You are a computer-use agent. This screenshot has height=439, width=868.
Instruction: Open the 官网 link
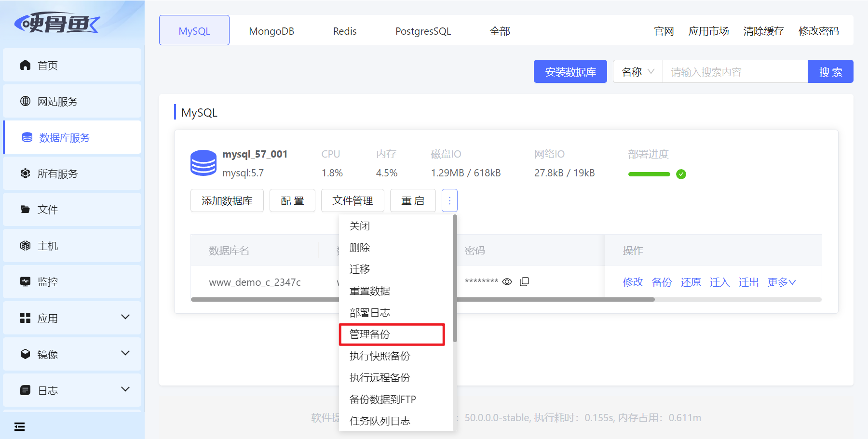pos(664,31)
